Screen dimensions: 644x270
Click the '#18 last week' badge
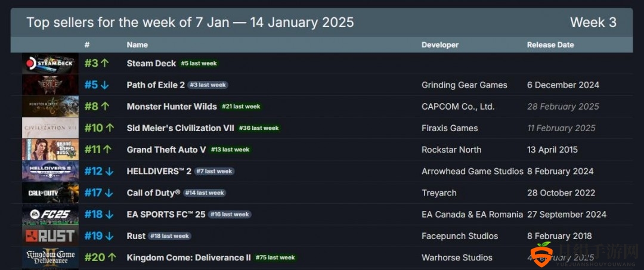(169, 236)
